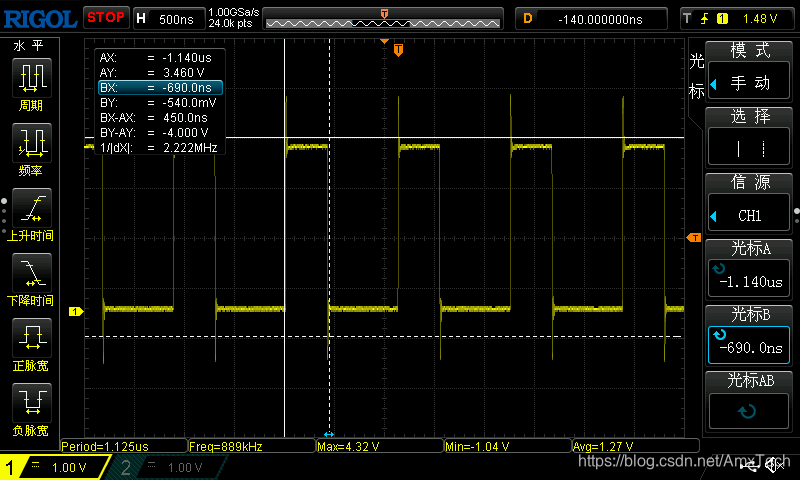Select the 下降时间 fall time icon
Viewport: 800px width, 480px height.
coord(32,273)
